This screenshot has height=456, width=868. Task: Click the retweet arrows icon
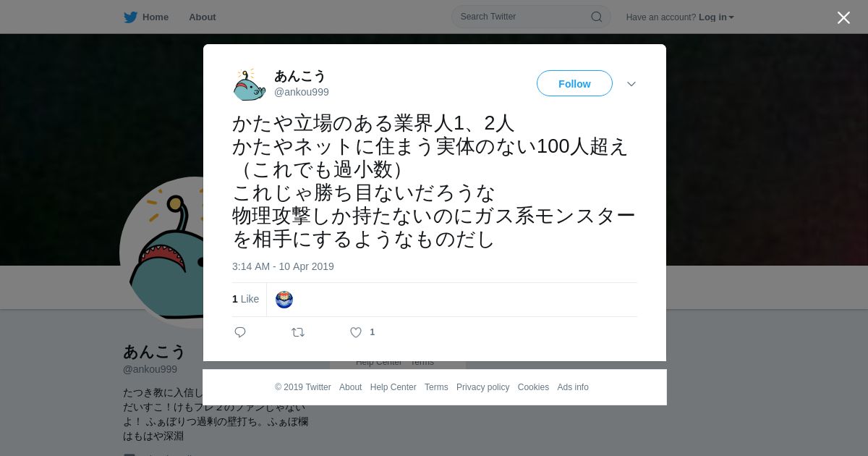(x=298, y=332)
